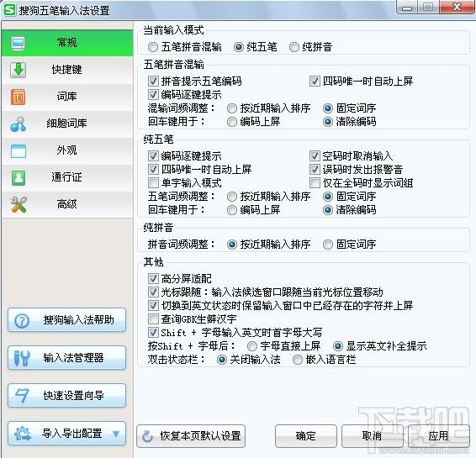Click the 高级 wrench tools icon
The height and width of the screenshot is (458, 476).
pos(19,204)
